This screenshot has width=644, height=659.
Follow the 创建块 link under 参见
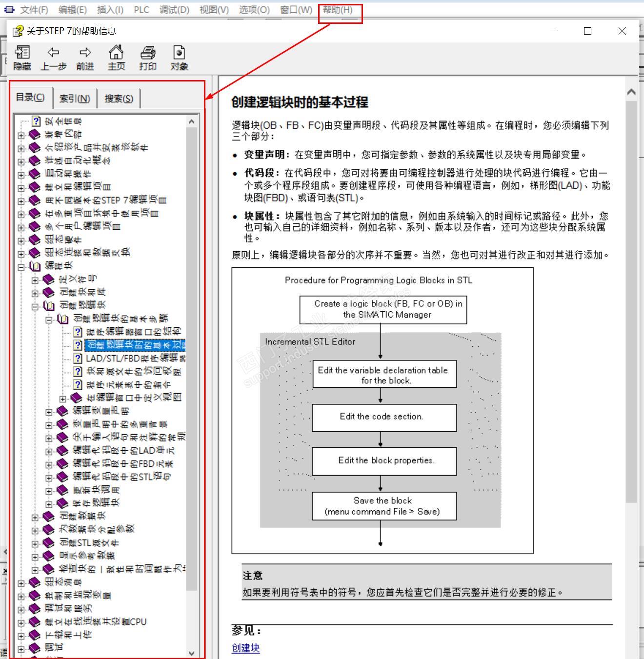[246, 648]
